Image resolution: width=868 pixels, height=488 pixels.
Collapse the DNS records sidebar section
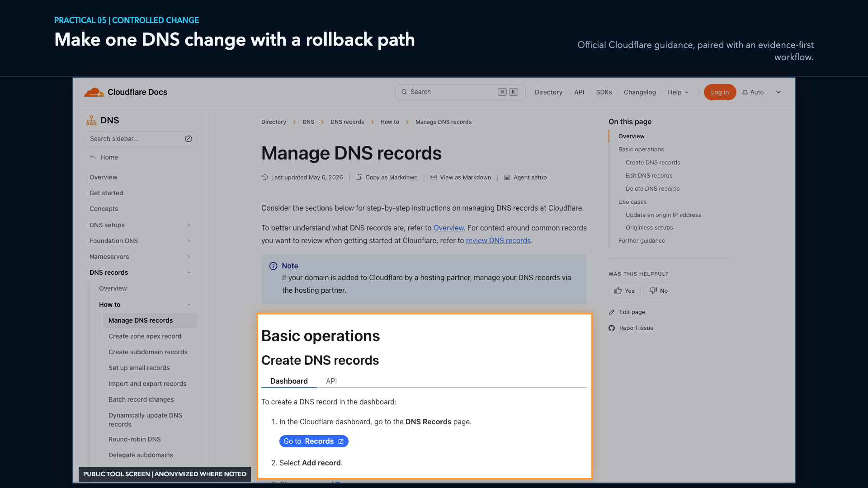(x=189, y=272)
